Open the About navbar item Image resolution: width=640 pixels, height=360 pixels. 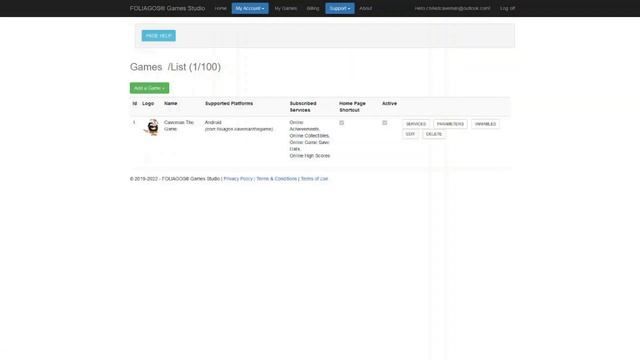(x=366, y=8)
